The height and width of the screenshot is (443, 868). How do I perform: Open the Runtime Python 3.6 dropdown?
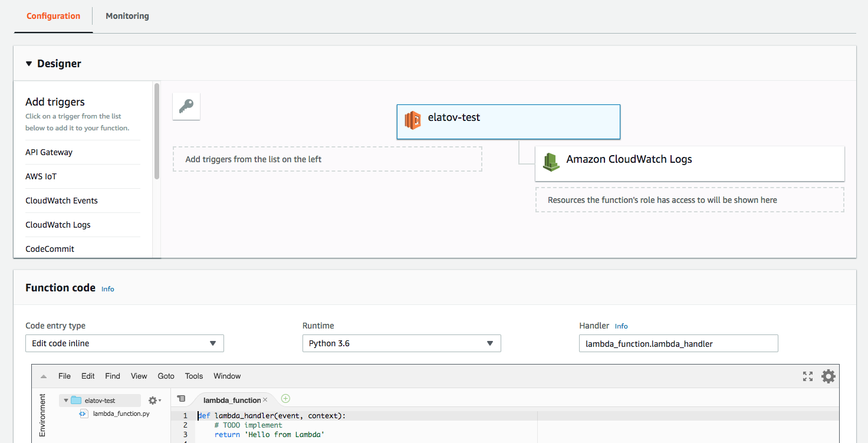coord(402,343)
